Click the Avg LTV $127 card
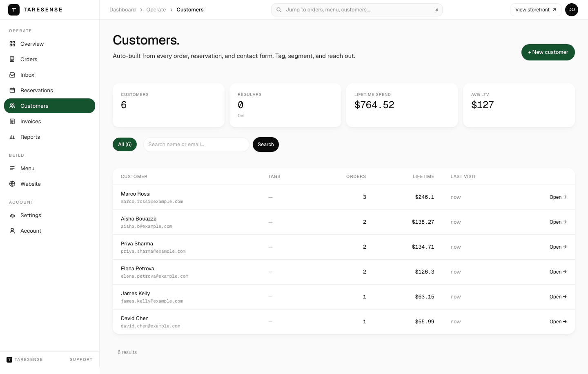This screenshot has width=588, height=374. click(x=519, y=105)
